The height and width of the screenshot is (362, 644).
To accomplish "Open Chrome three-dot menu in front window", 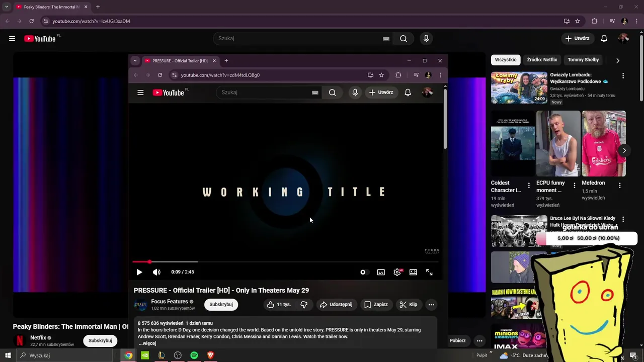I will click(x=440, y=75).
